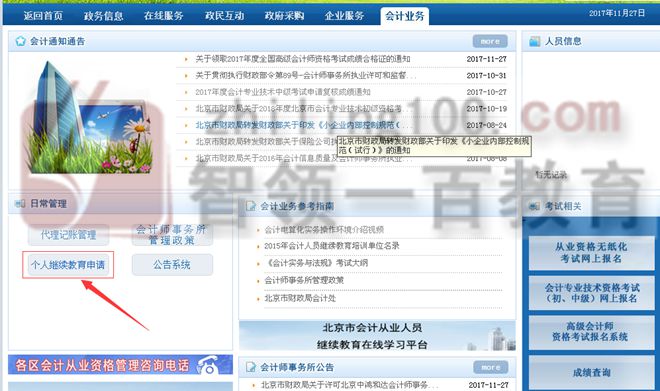Click the 人员信息 panel icon
660x391 pixels.
[x=535, y=41]
